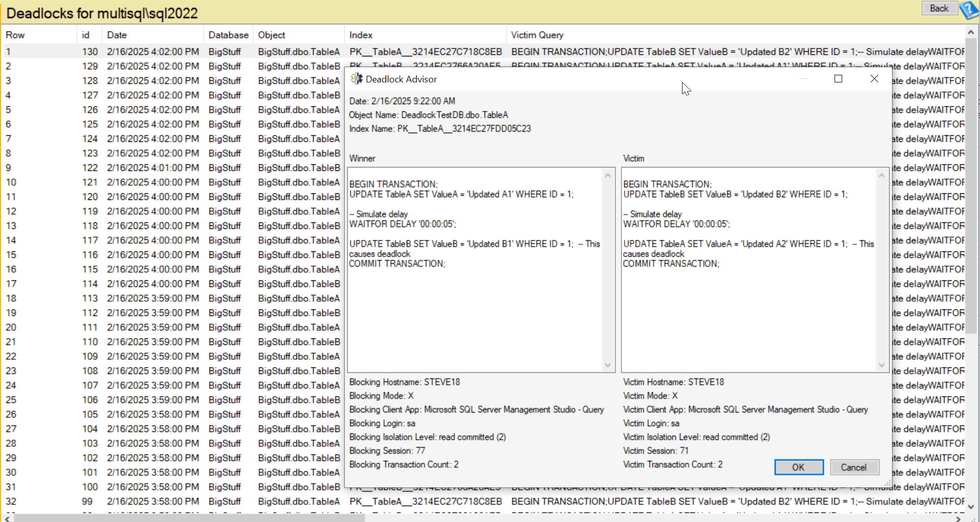The width and height of the screenshot is (980, 522).
Task: Click the Database column header
Action: pos(228,35)
